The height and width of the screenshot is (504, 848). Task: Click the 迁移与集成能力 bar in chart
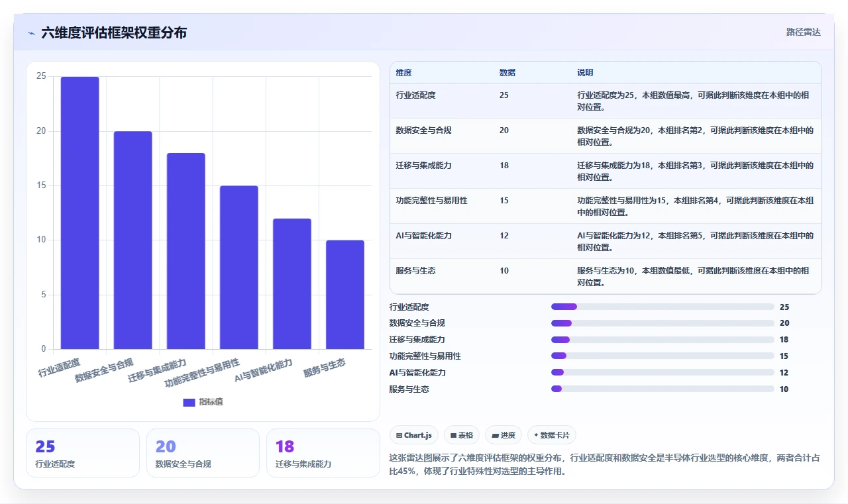tap(185, 251)
